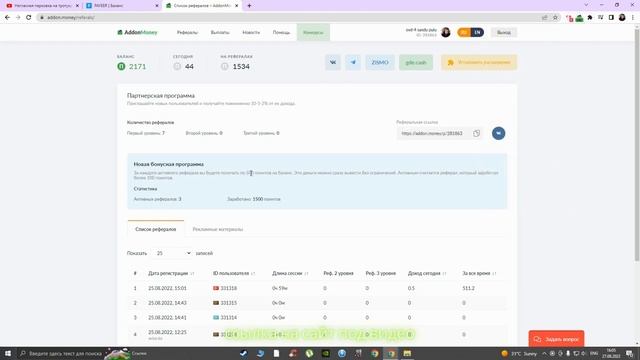Screen dimensions: 640x360
Task: Copy the referral link with copy icon
Action: point(476,133)
